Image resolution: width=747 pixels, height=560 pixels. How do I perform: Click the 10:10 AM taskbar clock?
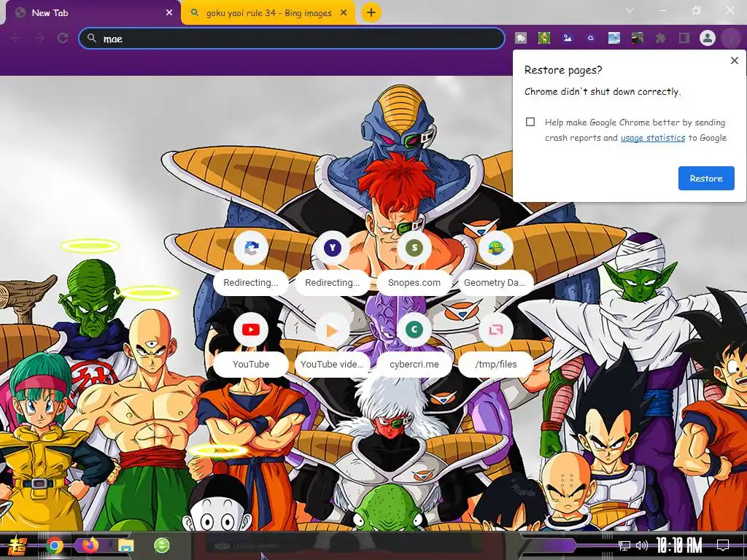(679, 545)
